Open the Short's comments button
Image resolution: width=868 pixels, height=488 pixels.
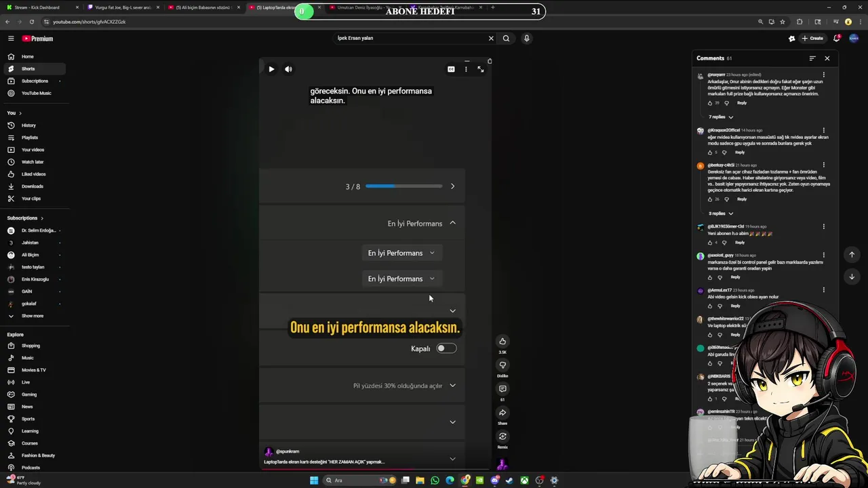(502, 388)
